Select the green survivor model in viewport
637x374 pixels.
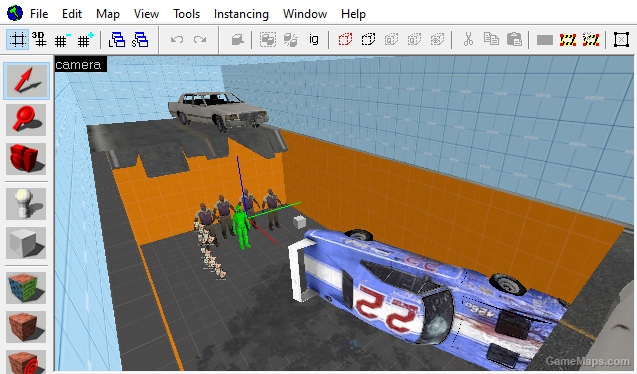click(241, 227)
